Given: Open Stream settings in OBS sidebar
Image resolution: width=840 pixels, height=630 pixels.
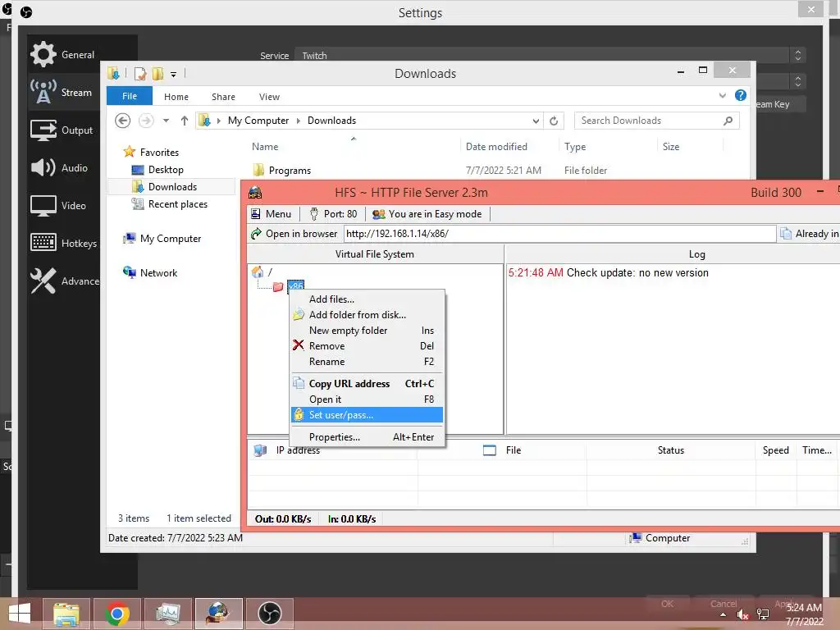Looking at the screenshot, I should 63,92.
